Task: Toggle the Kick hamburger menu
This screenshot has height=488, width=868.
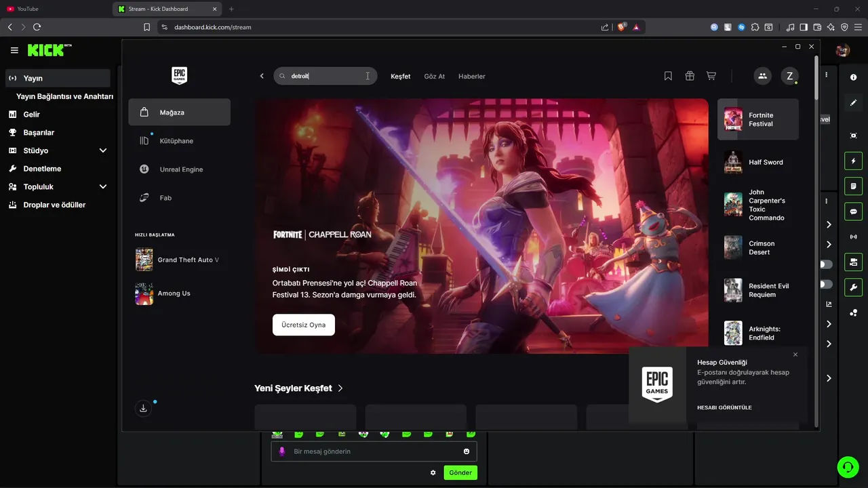Action: [14, 50]
